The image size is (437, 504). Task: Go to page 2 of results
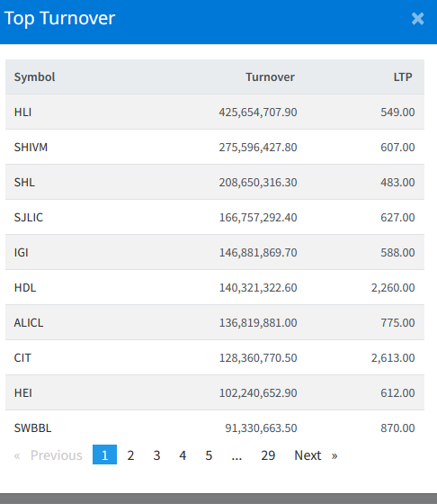(130, 455)
